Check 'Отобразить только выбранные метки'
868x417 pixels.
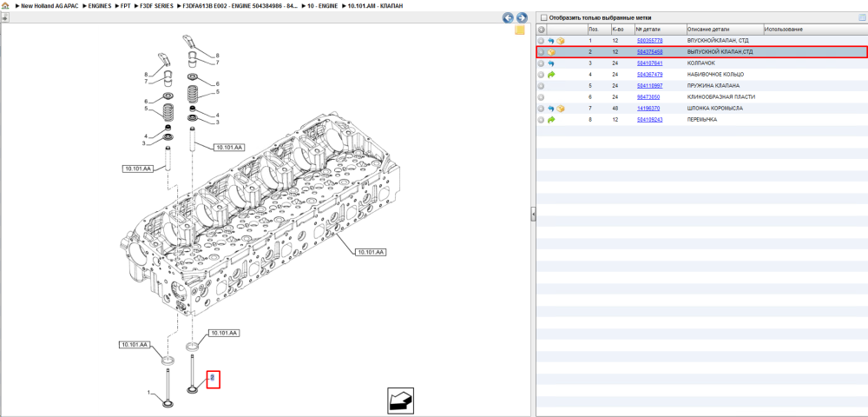543,17
